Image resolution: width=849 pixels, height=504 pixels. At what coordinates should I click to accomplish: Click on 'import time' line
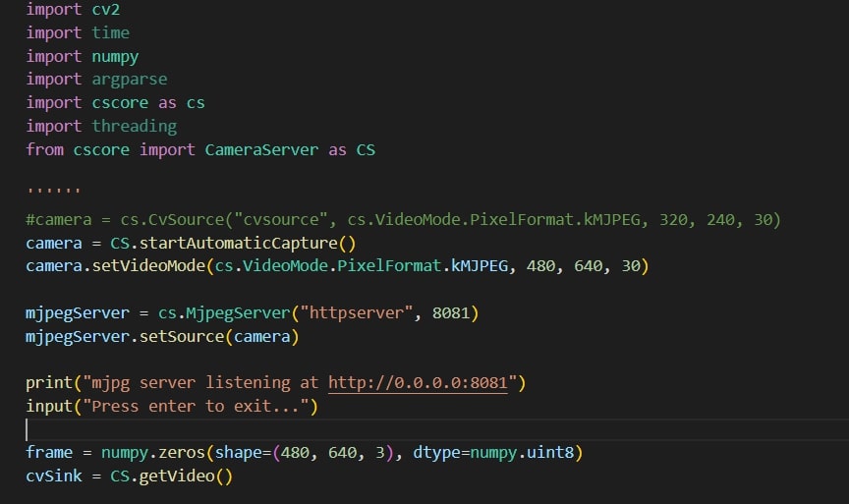click(x=78, y=33)
